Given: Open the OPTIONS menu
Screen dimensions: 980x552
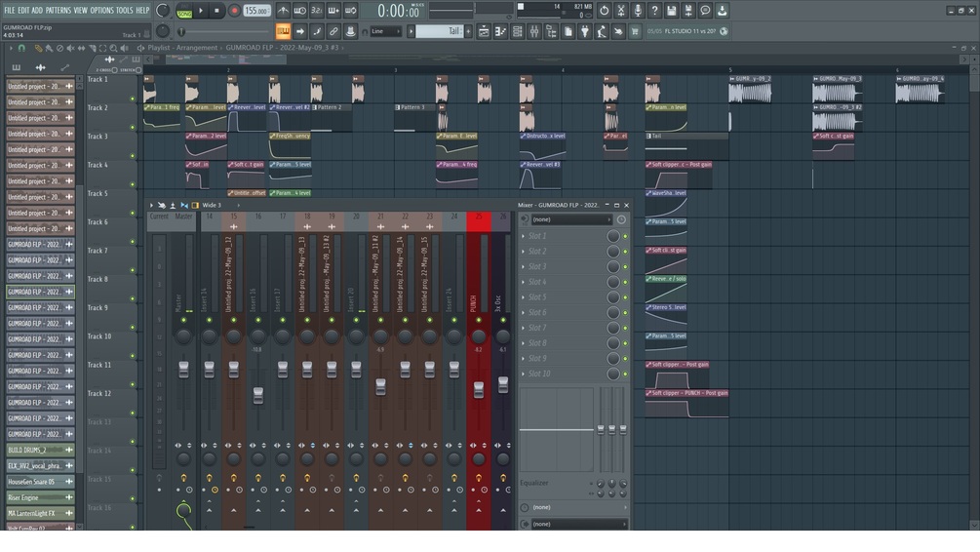Looking at the screenshot, I should pyautogui.click(x=101, y=10).
